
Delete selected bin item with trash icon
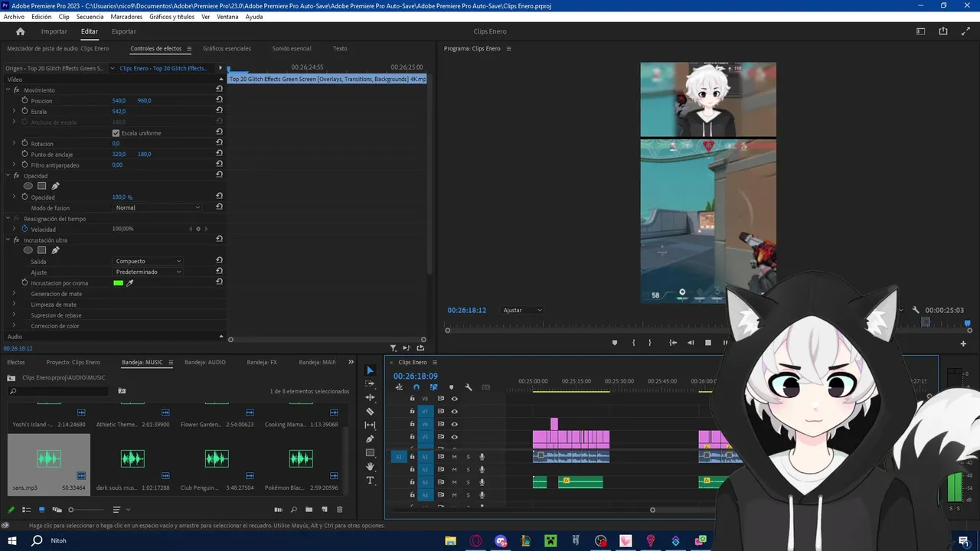339,510
